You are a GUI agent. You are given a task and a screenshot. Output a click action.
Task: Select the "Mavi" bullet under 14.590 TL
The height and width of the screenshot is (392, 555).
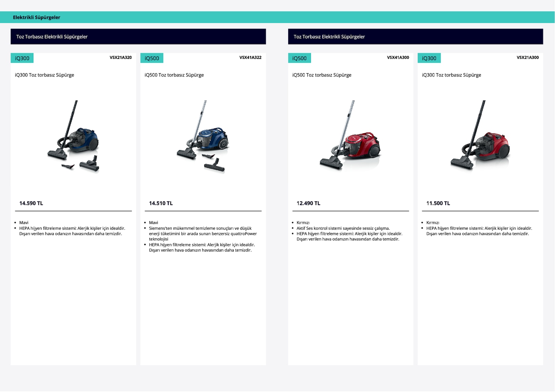[x=24, y=223]
